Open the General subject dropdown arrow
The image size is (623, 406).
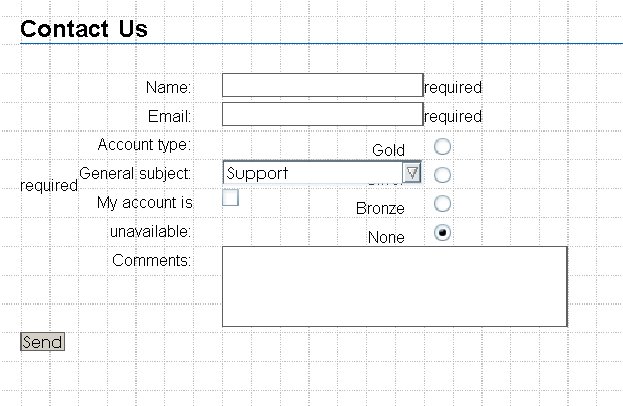click(x=412, y=173)
